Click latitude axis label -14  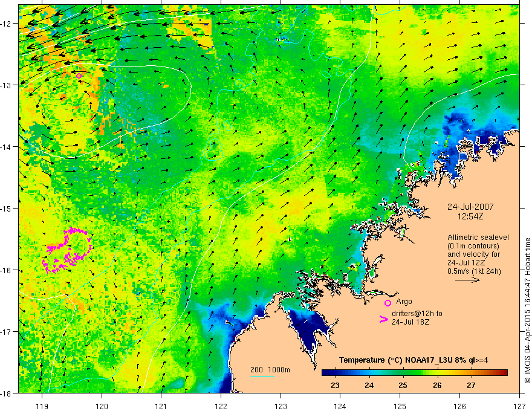[x=7, y=147]
